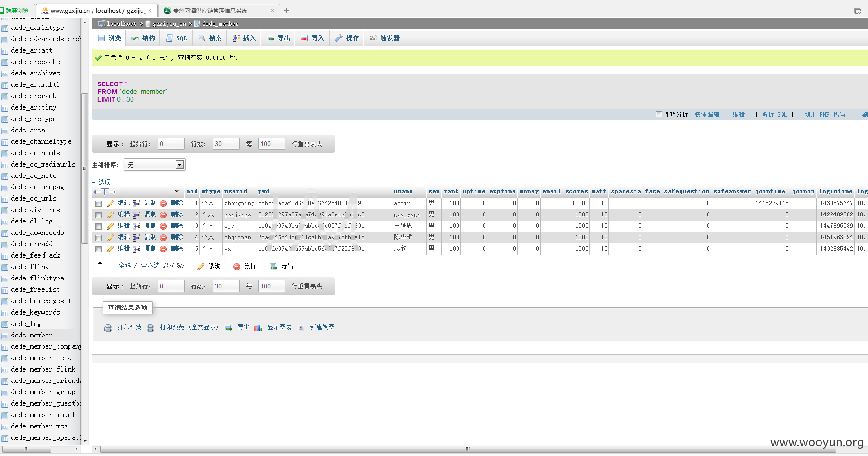Click 打印预览 (全文显示) link
This screenshot has width=868, height=456.
coord(189,327)
